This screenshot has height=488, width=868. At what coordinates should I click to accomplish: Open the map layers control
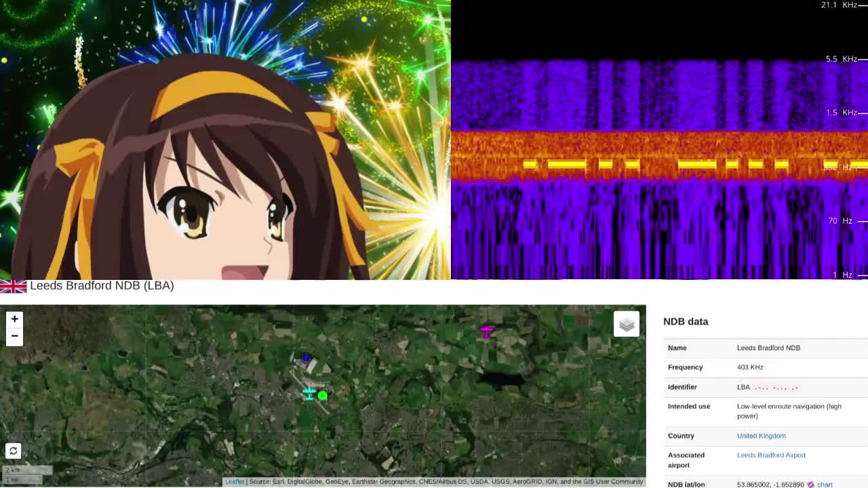(x=627, y=325)
